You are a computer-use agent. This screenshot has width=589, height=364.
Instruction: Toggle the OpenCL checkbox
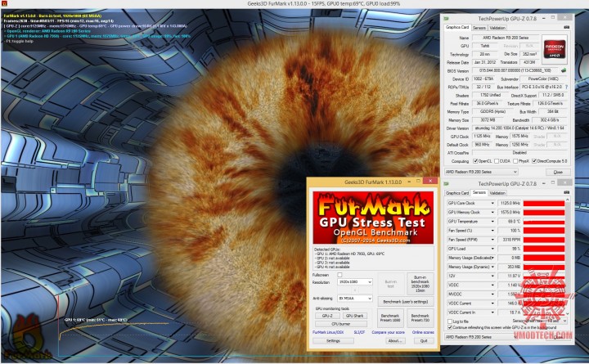click(475, 161)
